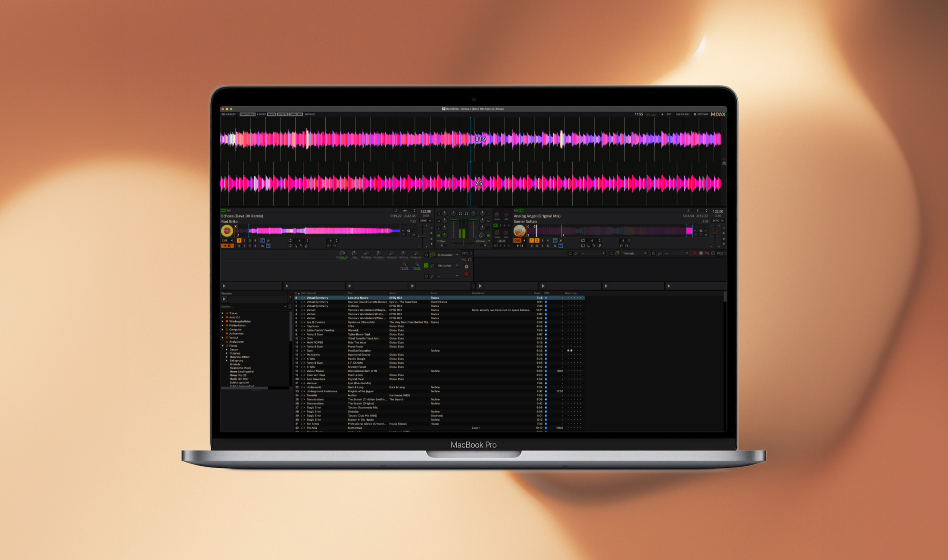Open the AUReverb2 effect selector dropdown
The height and width of the screenshot is (560, 948).
click(457, 255)
